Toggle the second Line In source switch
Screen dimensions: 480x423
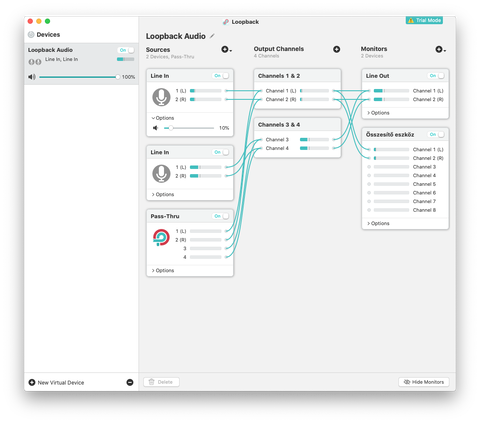221,152
